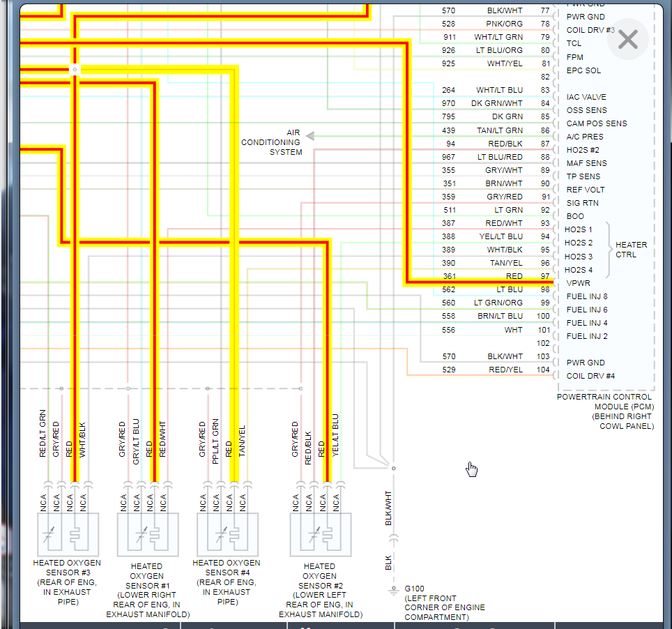Image resolution: width=672 pixels, height=629 pixels.
Task: Click the HO2S 4 heater control label
Action: (x=578, y=270)
